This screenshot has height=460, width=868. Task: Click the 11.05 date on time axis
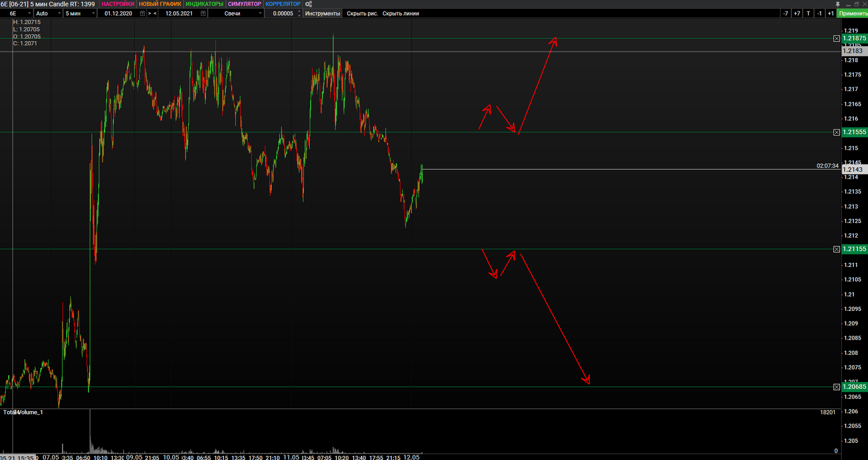(x=291, y=457)
